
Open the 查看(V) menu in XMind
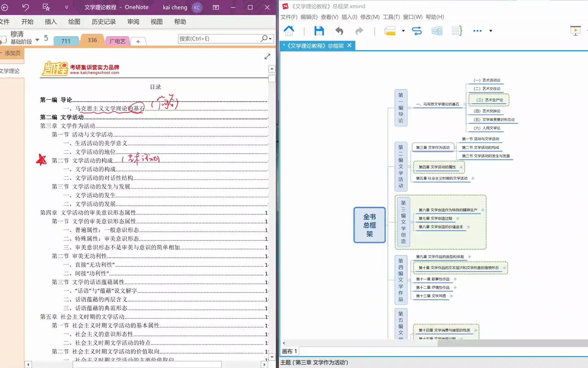[329, 17]
